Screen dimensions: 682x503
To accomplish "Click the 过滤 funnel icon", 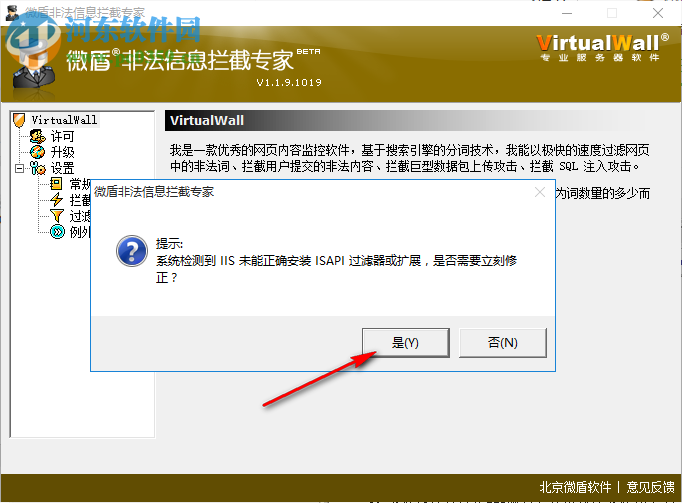I will [x=57, y=215].
